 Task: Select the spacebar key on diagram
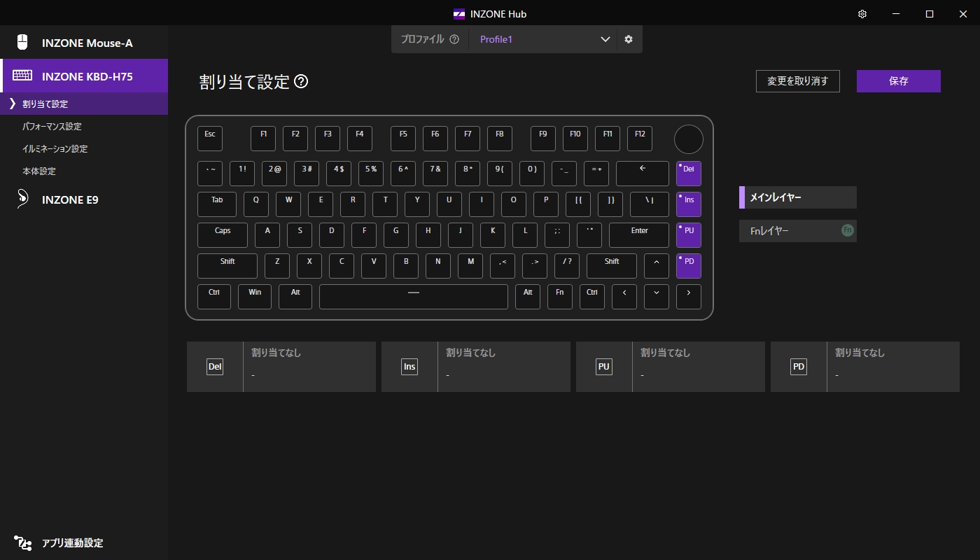[x=414, y=297]
